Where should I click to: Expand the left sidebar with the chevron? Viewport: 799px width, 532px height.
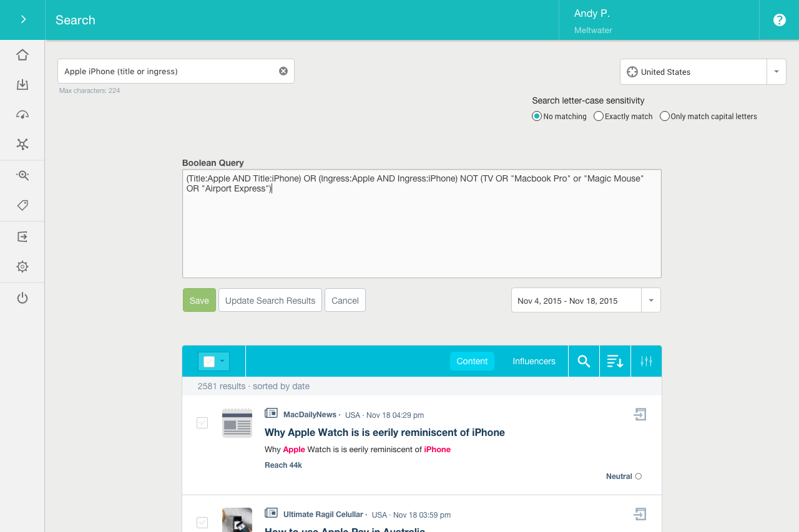[x=23, y=19]
